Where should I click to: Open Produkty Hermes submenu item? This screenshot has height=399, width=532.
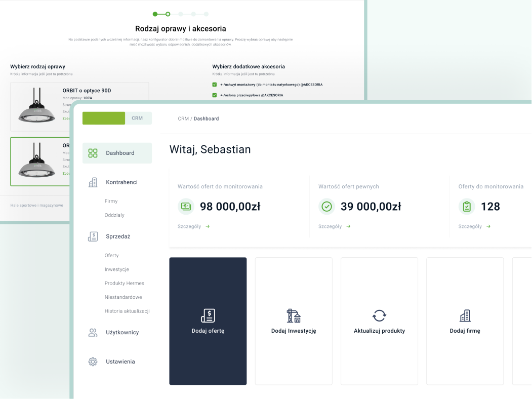(124, 284)
